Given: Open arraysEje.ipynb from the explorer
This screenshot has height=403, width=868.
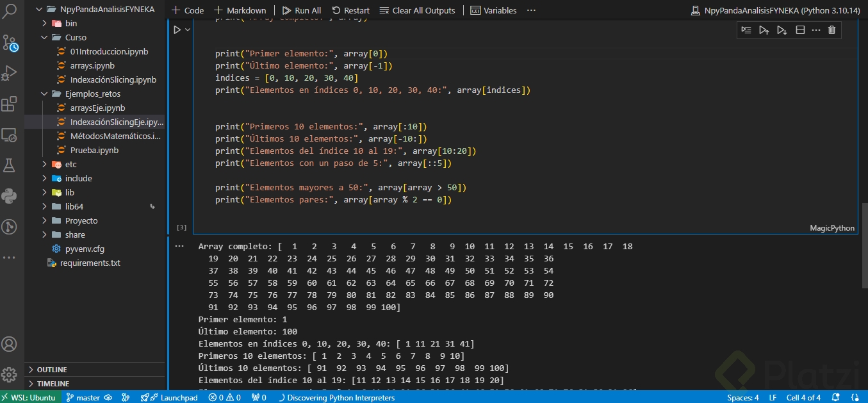Looking at the screenshot, I should (97, 108).
